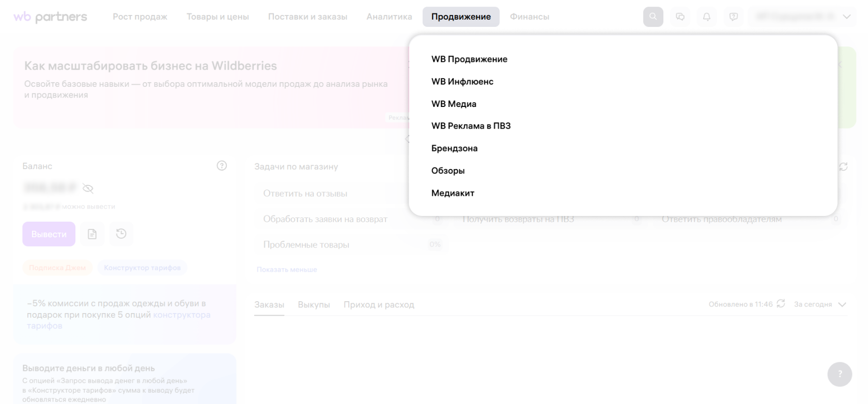
Task: Select WB Медиа from the dropdown
Action: pos(454,104)
